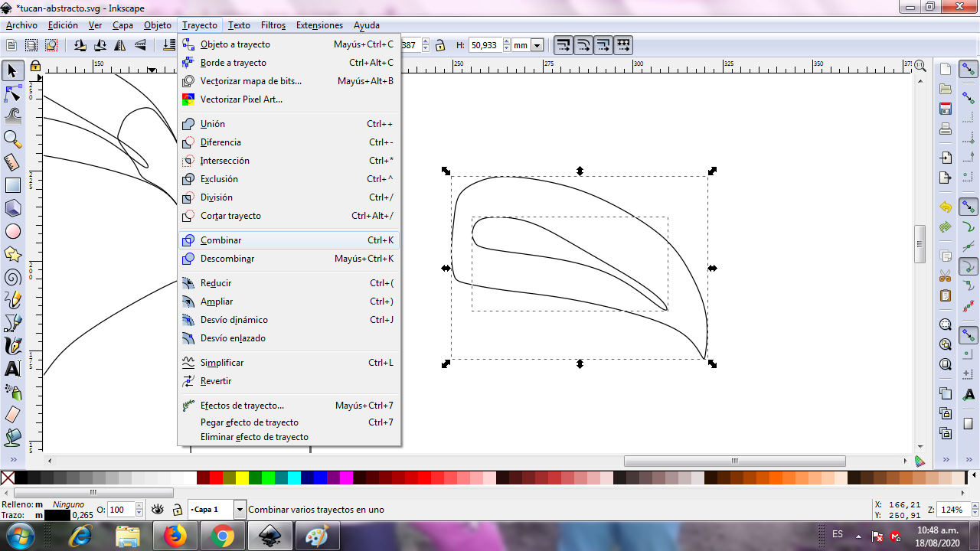Click the Flip horizontal icon

120,45
